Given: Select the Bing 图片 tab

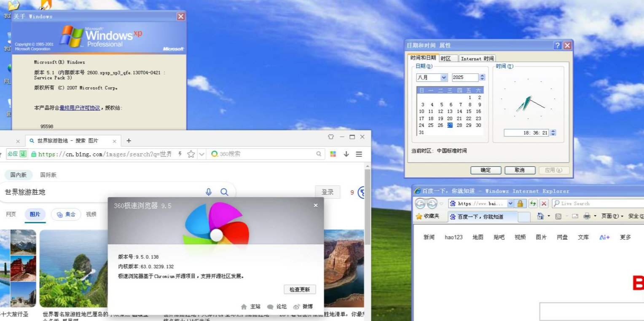Looking at the screenshot, I should tap(35, 214).
